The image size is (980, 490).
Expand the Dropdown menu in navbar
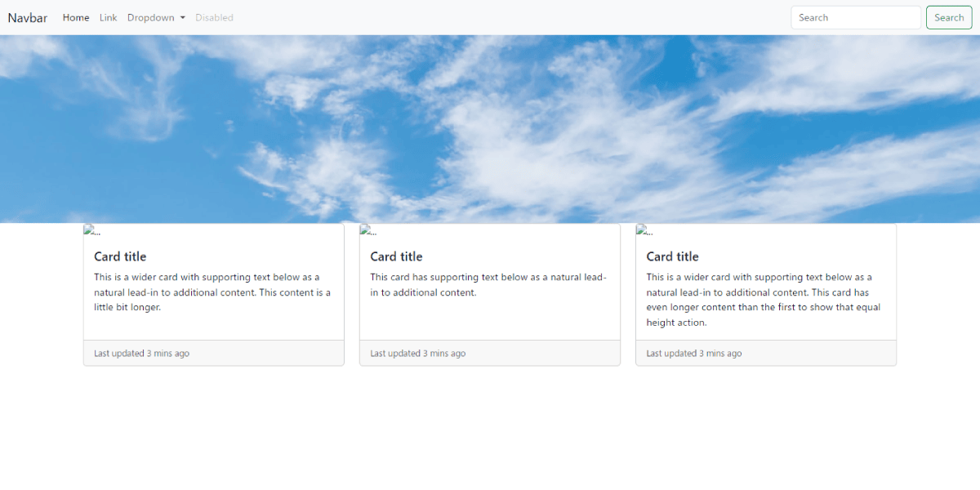click(156, 17)
